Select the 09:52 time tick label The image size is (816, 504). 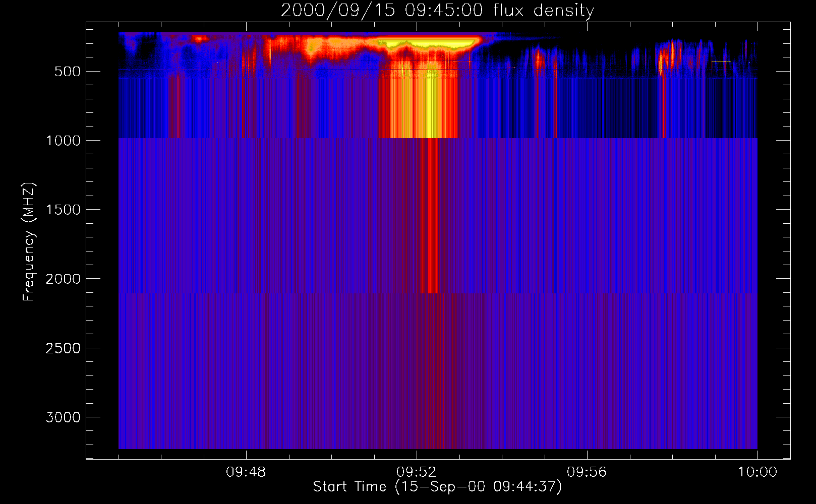pos(417,472)
